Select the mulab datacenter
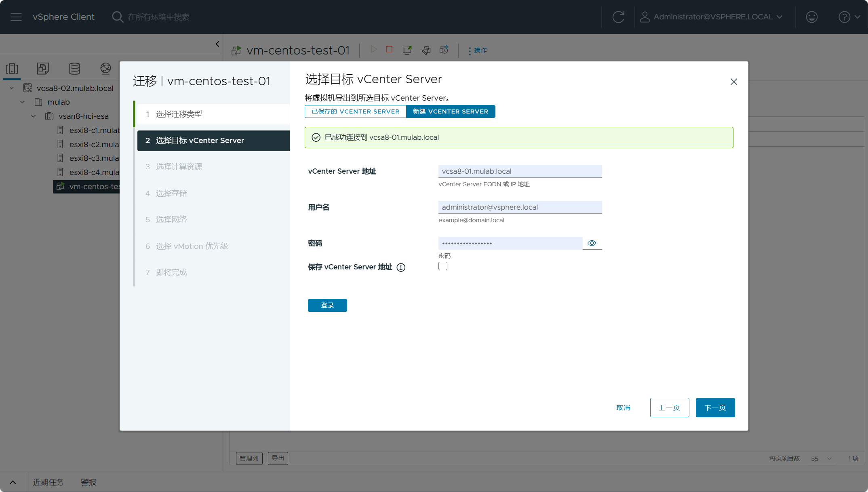 click(x=59, y=102)
